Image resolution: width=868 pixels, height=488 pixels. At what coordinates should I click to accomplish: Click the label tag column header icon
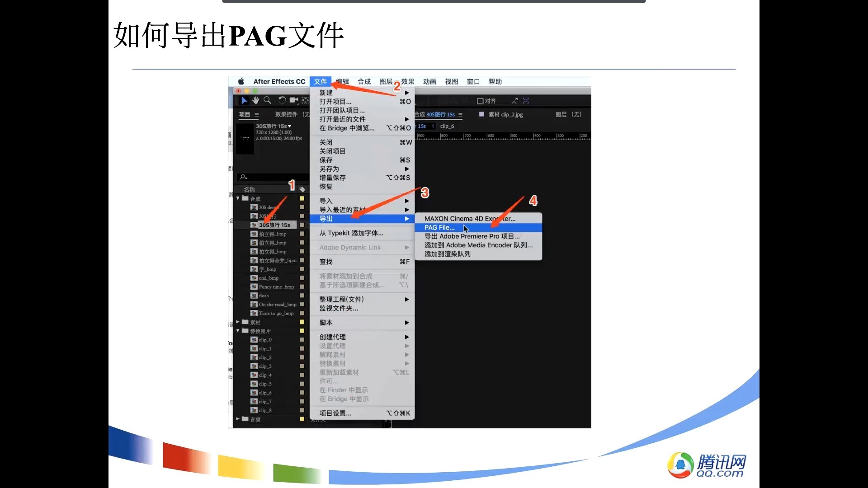click(x=302, y=189)
